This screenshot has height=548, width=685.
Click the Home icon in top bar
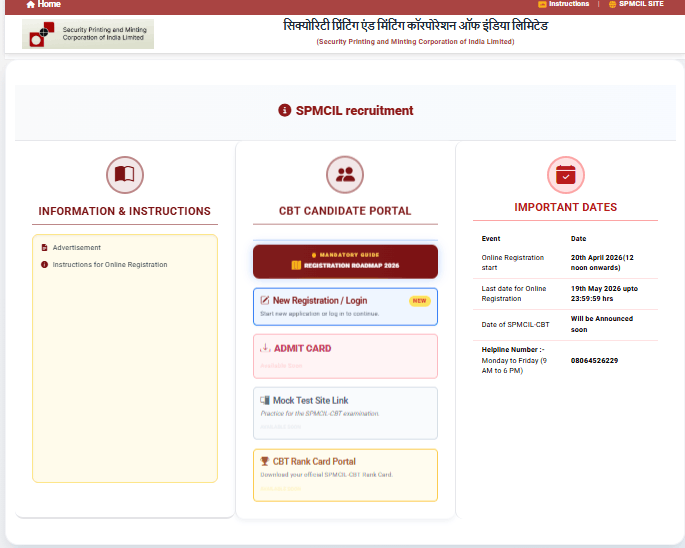(x=31, y=4)
